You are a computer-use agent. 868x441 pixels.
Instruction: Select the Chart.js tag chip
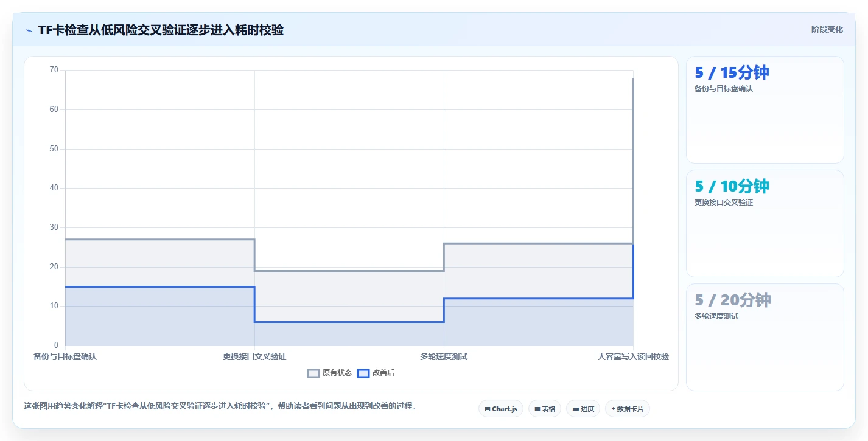(501, 409)
